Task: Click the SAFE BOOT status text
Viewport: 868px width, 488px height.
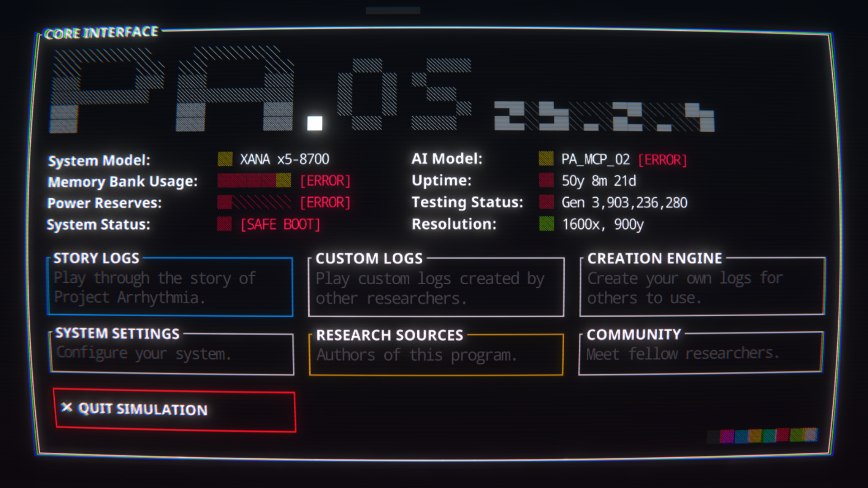Action: click(280, 225)
